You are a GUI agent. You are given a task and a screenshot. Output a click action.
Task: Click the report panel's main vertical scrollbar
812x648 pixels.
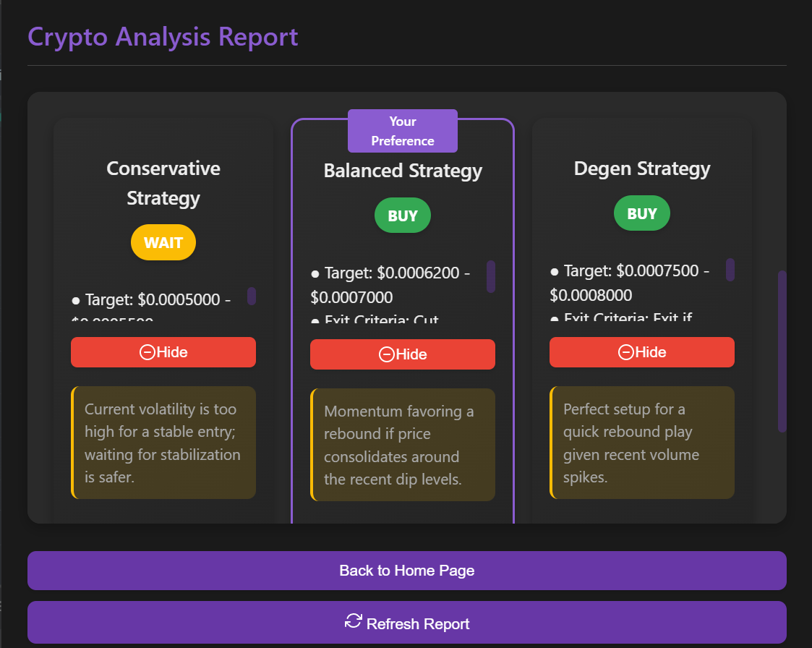782,351
